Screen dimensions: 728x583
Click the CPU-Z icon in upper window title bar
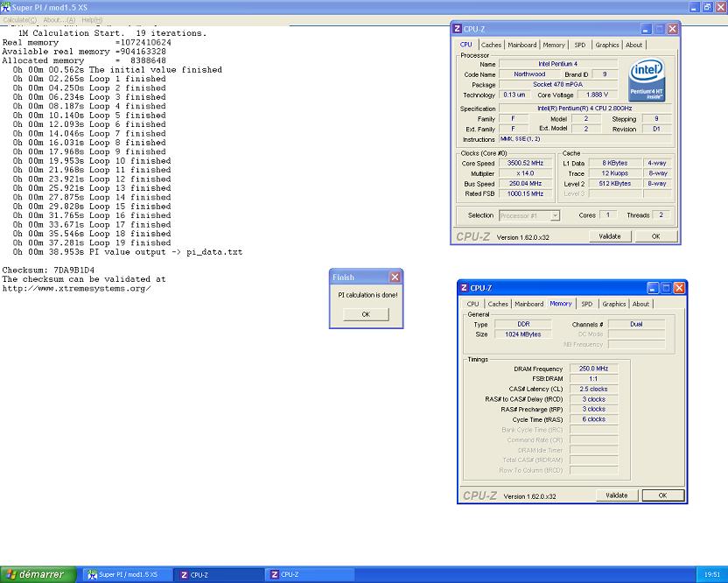457,29
